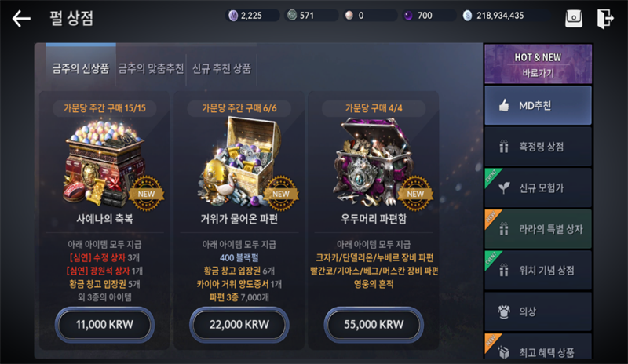
Task: Buy 거위가 물어온 파편 for 22,000 KRW
Action: pyautogui.click(x=239, y=324)
